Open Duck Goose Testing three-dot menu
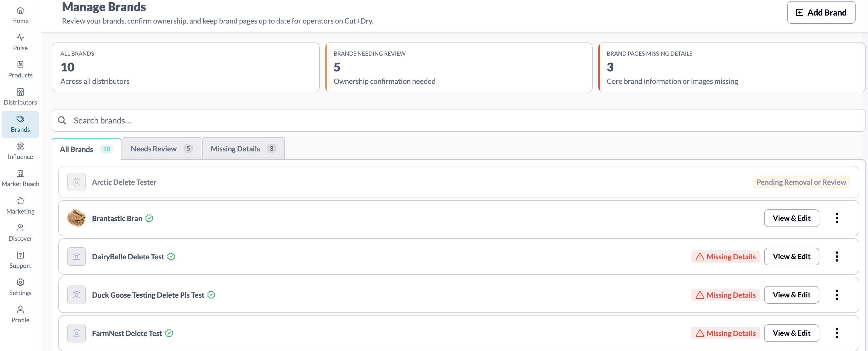The width and height of the screenshot is (868, 351). tap(837, 295)
